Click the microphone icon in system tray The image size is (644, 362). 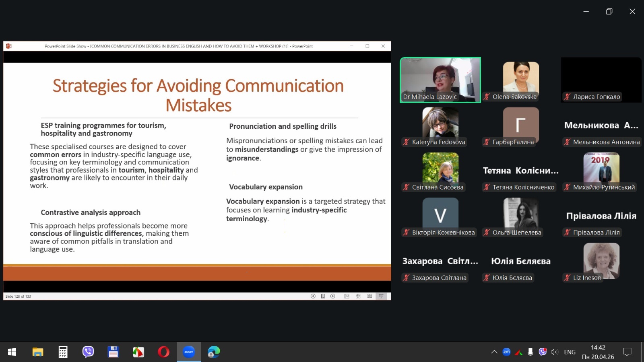(530, 352)
